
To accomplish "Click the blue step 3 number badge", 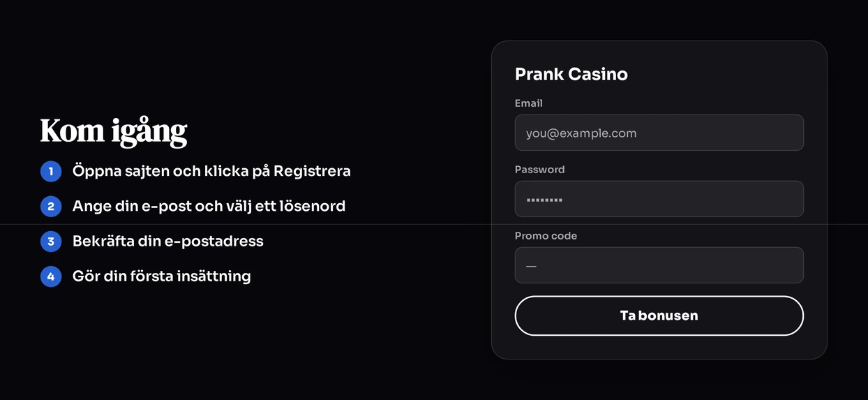I will tap(51, 242).
